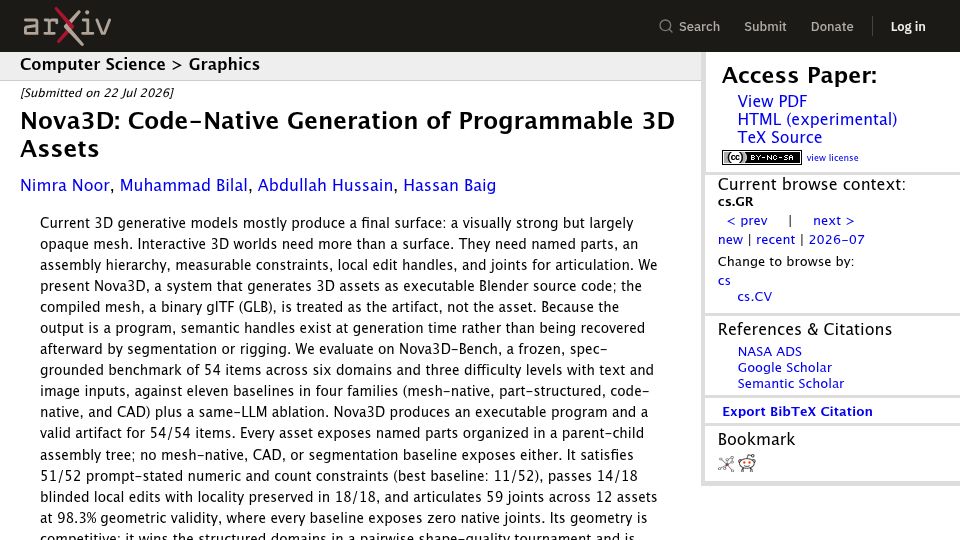Click the Current browse context heading
This screenshot has width=960, height=540.
click(x=811, y=184)
